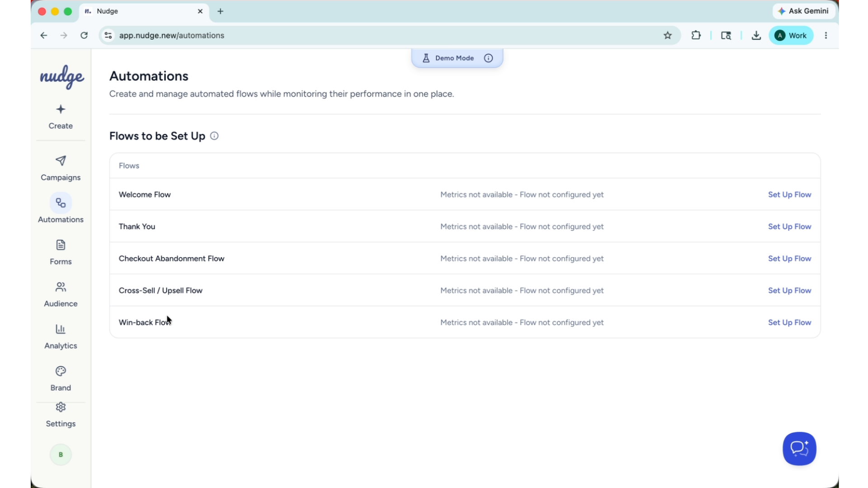The image size is (868, 488).
Task: Click the Brand sidebar label
Action: [61, 388]
